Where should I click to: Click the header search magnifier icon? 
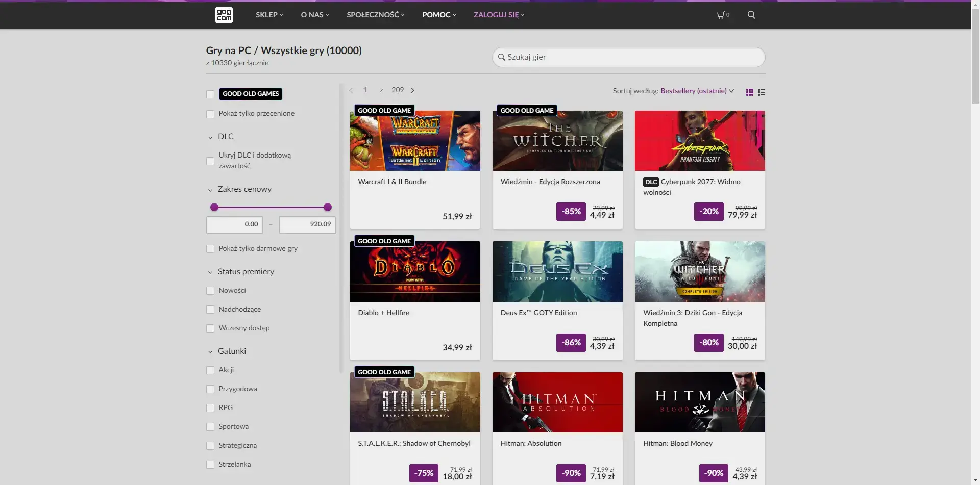coord(751,15)
